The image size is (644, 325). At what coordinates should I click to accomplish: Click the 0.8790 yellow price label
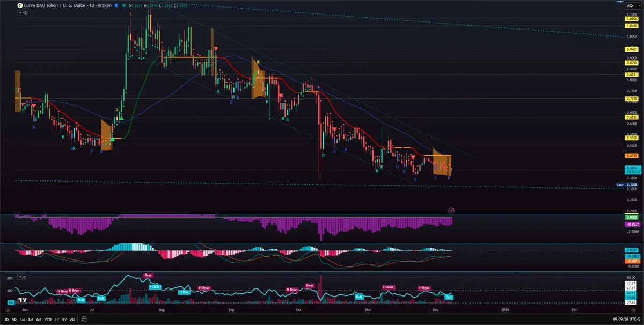pyautogui.click(x=631, y=63)
